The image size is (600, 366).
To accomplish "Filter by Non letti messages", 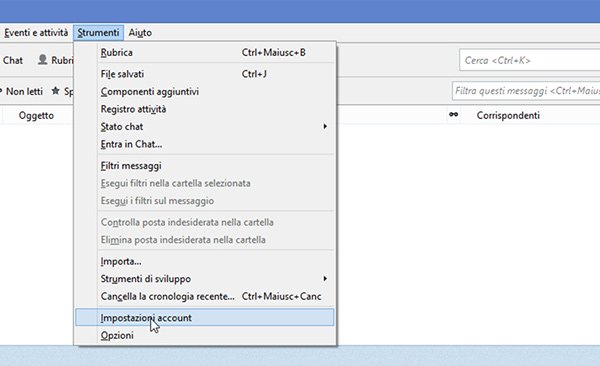I will coord(23,92).
